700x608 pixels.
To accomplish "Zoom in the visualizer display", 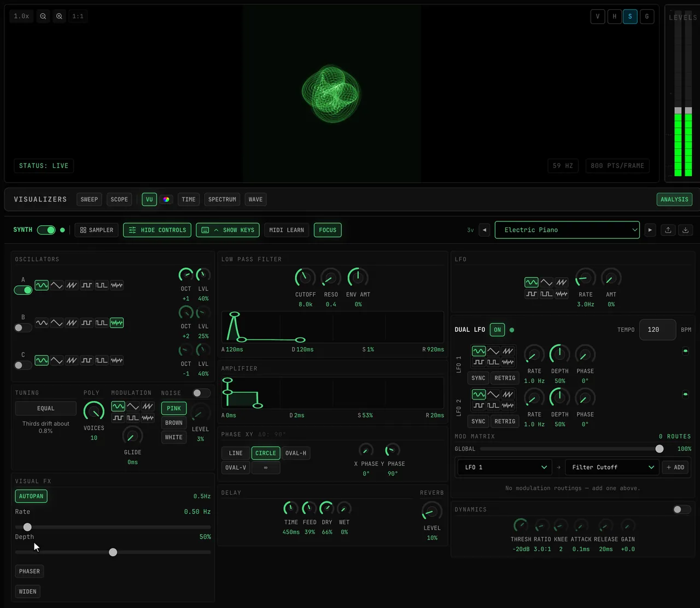I will [x=59, y=16].
